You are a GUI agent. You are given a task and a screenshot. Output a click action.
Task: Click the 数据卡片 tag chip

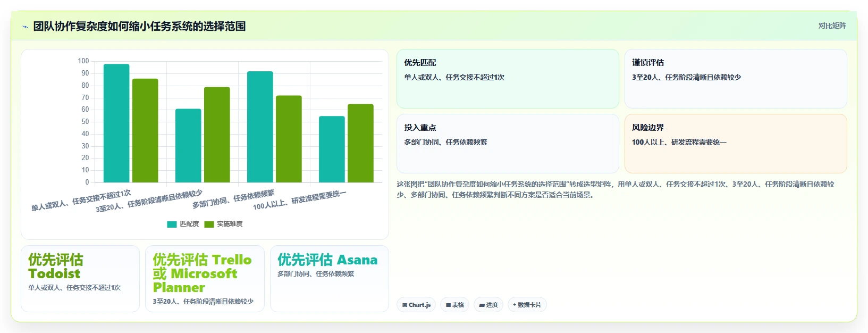point(527,305)
